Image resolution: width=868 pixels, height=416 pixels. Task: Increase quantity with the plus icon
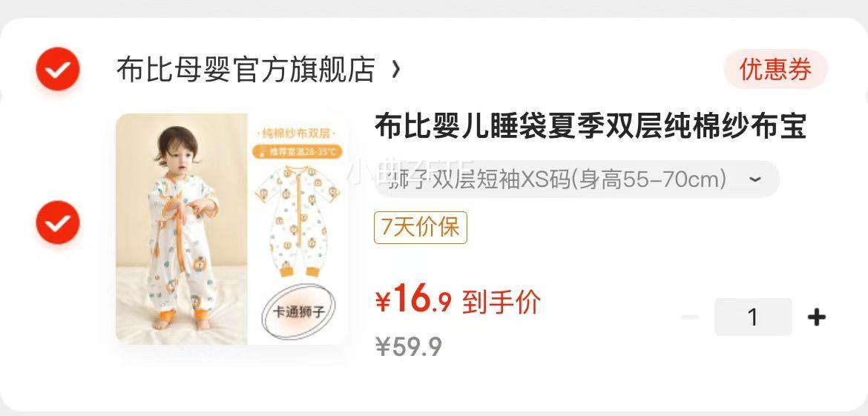coord(817,317)
